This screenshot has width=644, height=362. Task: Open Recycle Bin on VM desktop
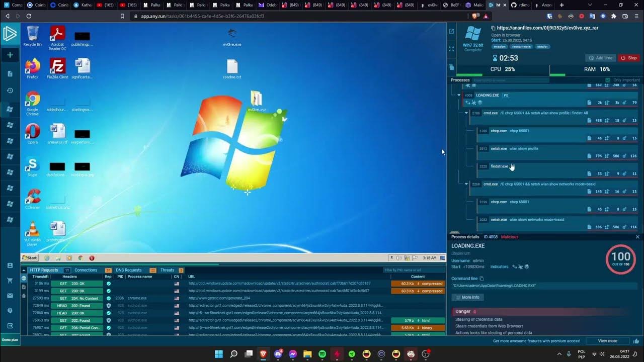32,36
